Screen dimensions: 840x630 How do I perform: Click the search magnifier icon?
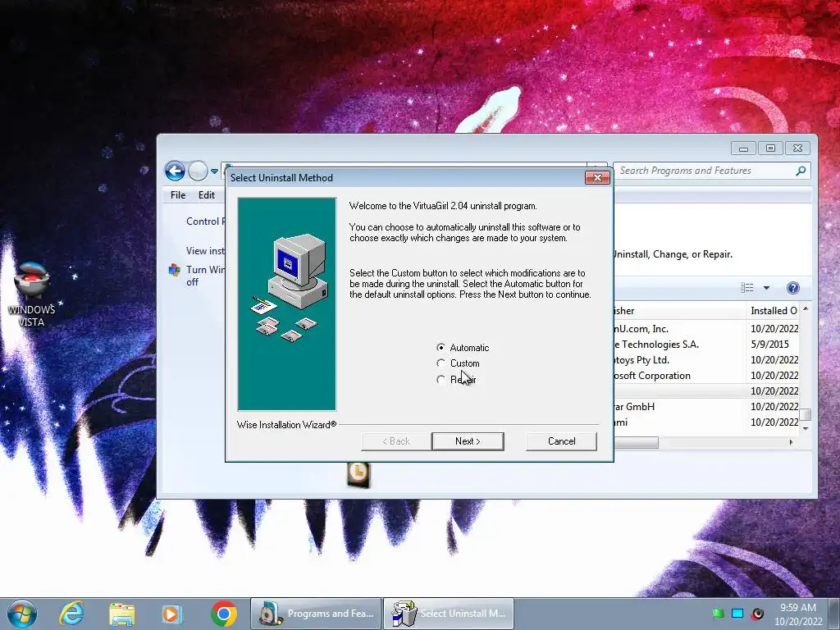click(801, 171)
